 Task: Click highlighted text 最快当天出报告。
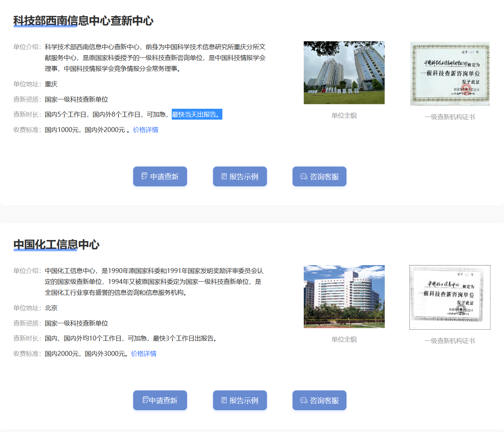pyautogui.click(x=197, y=114)
